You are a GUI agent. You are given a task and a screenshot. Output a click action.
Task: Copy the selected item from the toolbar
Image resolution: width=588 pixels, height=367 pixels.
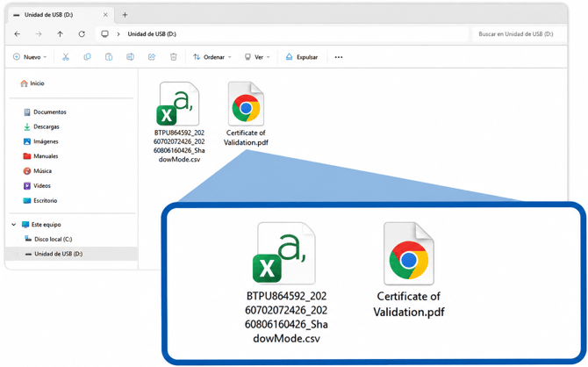click(x=87, y=57)
